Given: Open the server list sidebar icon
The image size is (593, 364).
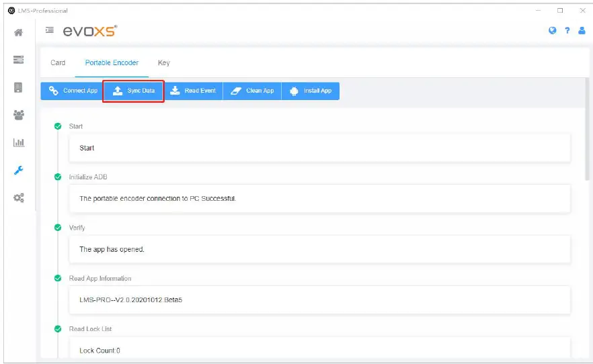Looking at the screenshot, I should click(x=18, y=60).
